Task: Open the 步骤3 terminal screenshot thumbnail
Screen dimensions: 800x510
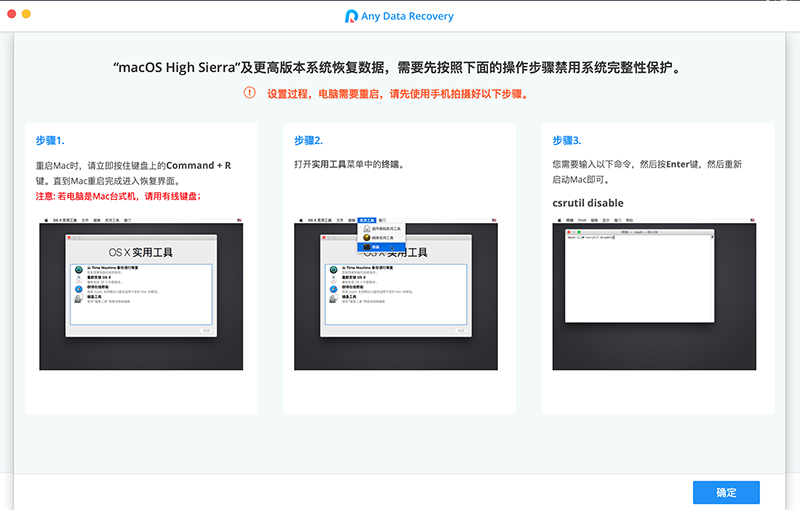Action: [654, 294]
